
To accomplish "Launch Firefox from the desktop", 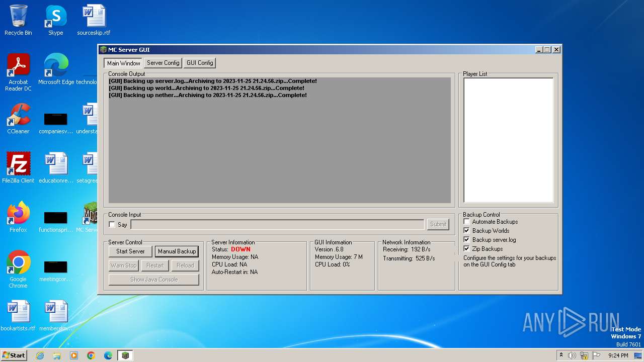I will pyautogui.click(x=18, y=217).
